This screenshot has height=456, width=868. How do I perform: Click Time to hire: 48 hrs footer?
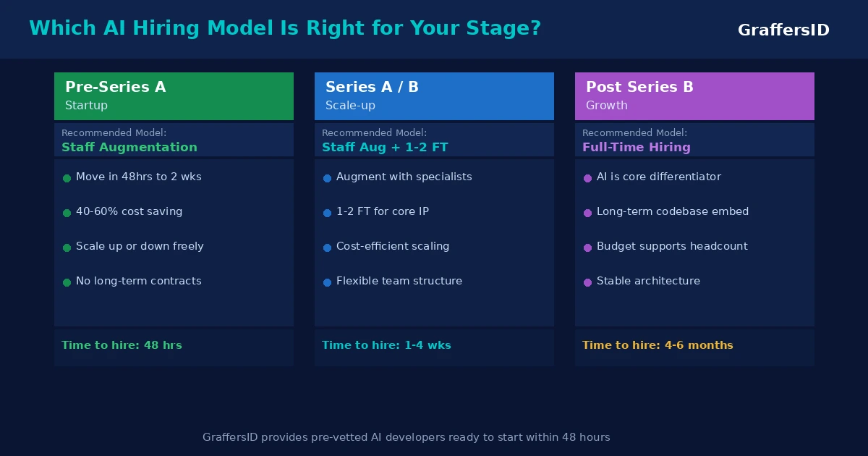click(122, 346)
